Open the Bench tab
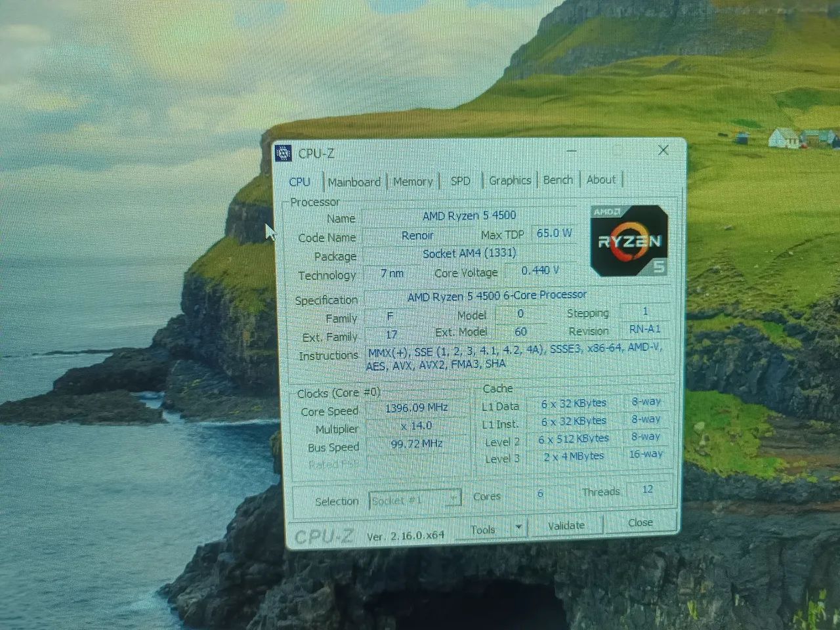 tap(558, 179)
